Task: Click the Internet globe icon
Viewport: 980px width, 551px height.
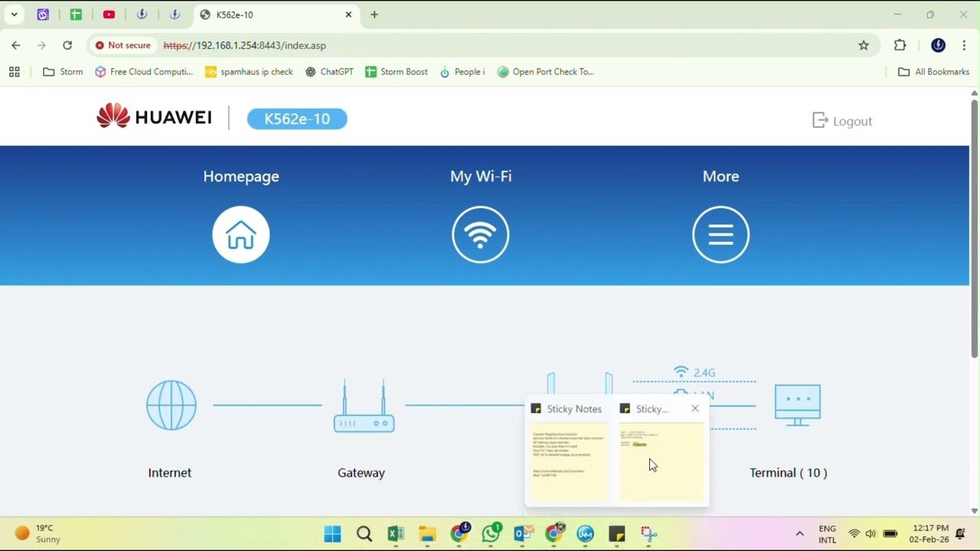Action: click(x=171, y=406)
